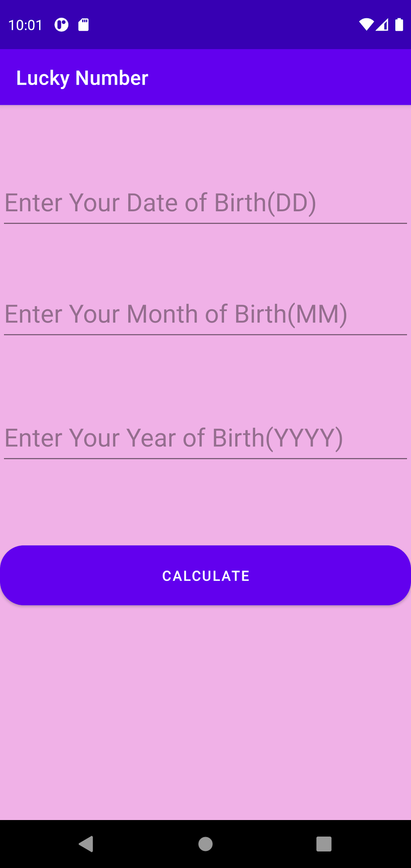Tap the circular notification icon beside clock
This screenshot has height=868, width=411.
pos(62,25)
